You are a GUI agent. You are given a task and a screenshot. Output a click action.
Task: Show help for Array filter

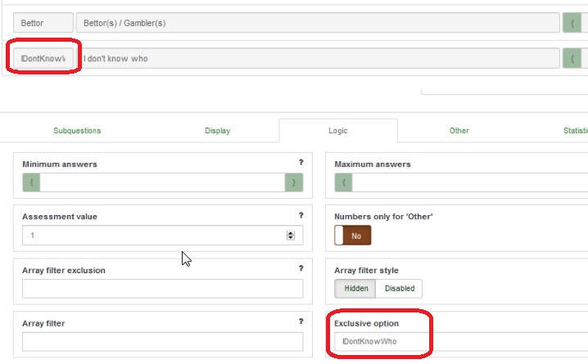[x=301, y=321]
